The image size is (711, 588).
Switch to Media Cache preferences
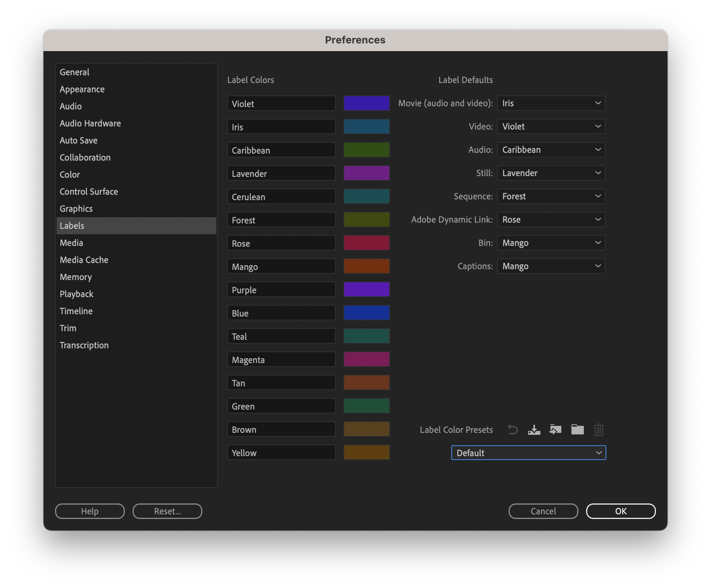tap(84, 260)
